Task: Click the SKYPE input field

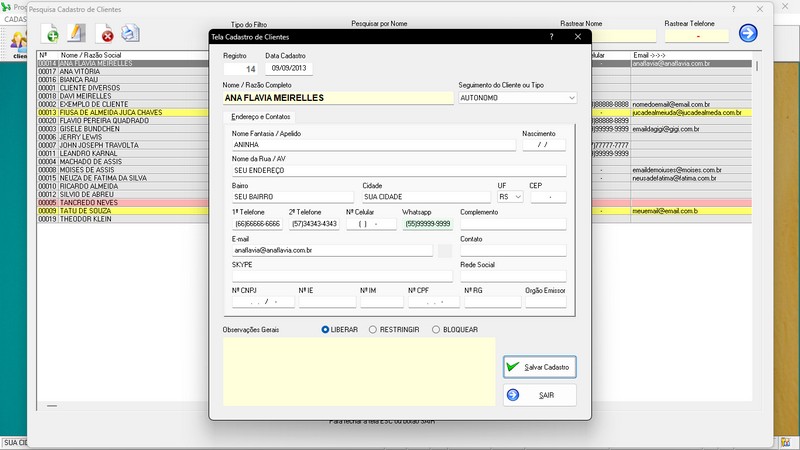Action: click(342, 276)
